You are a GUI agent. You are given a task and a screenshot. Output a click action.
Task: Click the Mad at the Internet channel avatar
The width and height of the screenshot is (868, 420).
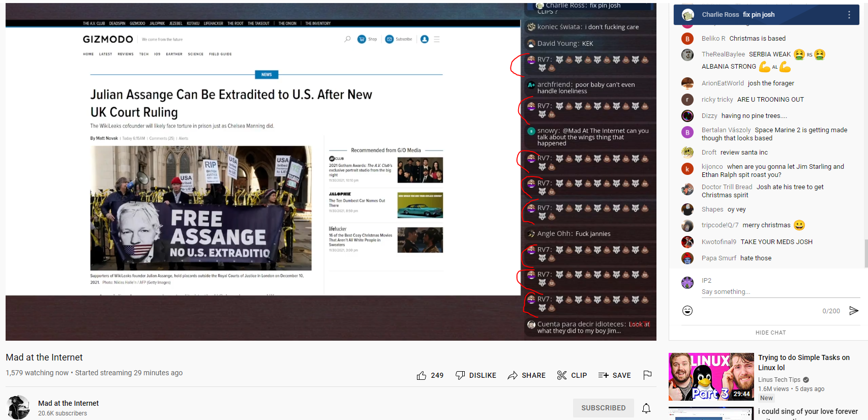tap(18, 407)
